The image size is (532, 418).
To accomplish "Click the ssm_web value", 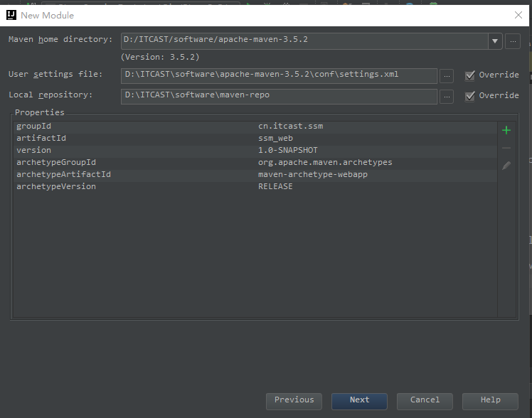I will tap(275, 139).
